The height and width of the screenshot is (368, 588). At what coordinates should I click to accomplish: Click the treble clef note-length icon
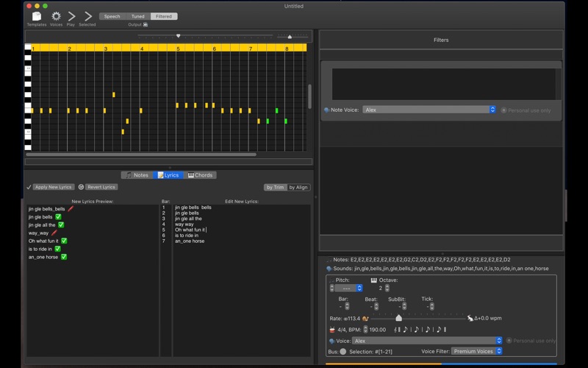(x=397, y=330)
